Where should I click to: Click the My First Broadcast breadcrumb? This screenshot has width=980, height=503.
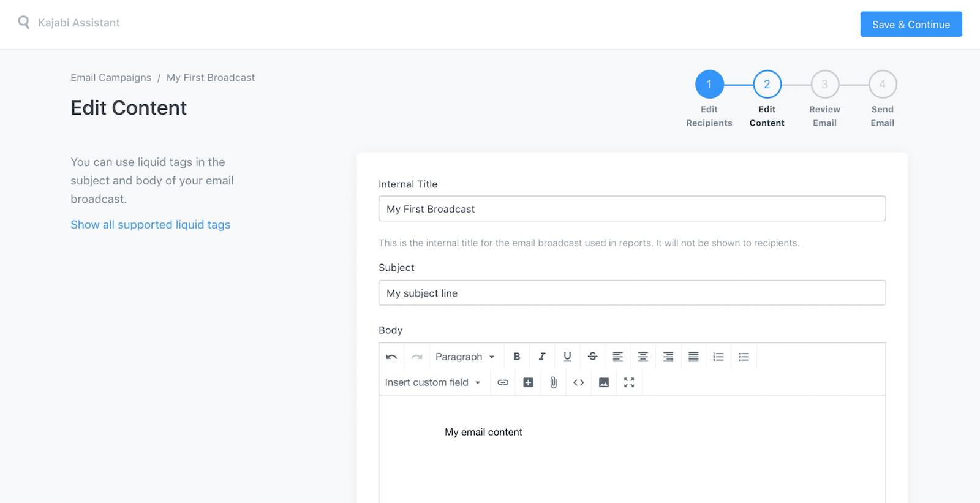211,78
